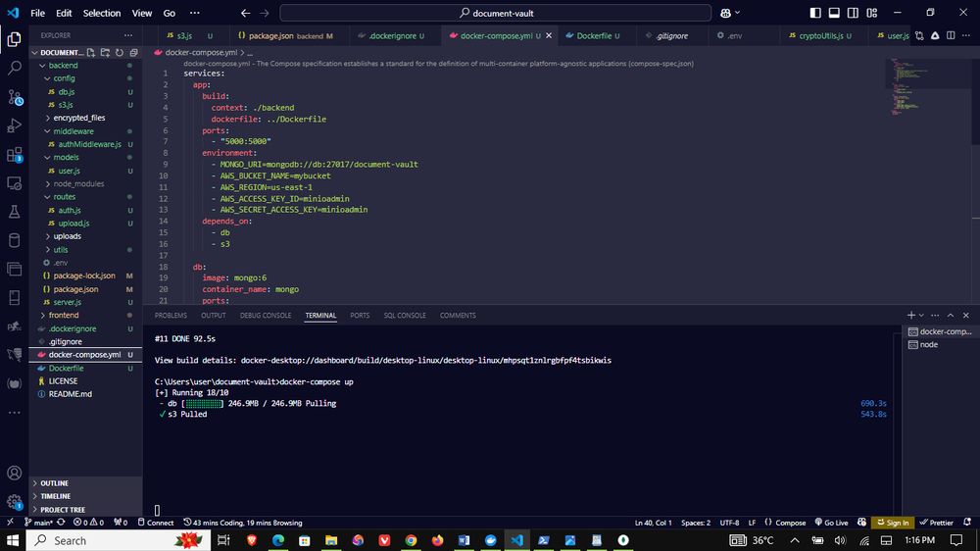Toggle the secondary side bar layout
The width and height of the screenshot is (980, 551).
point(853,13)
